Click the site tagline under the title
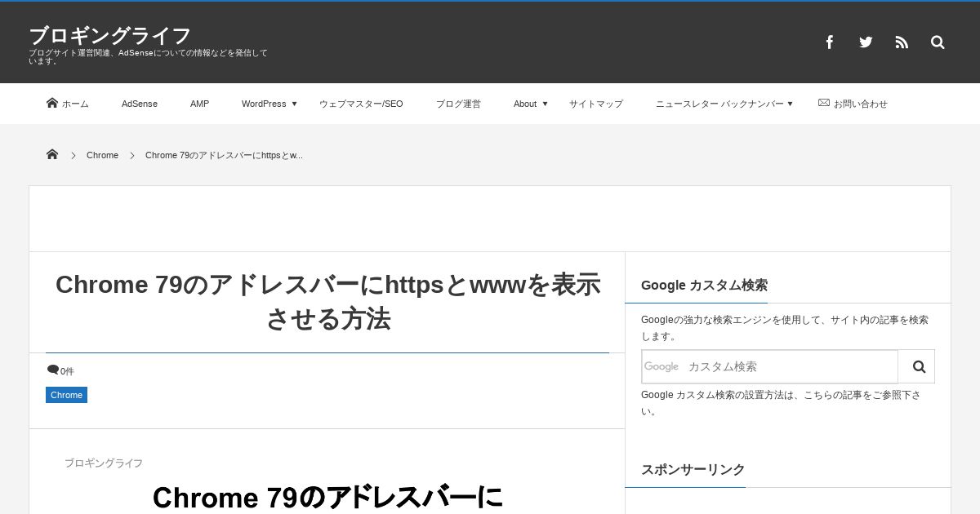 (148, 57)
